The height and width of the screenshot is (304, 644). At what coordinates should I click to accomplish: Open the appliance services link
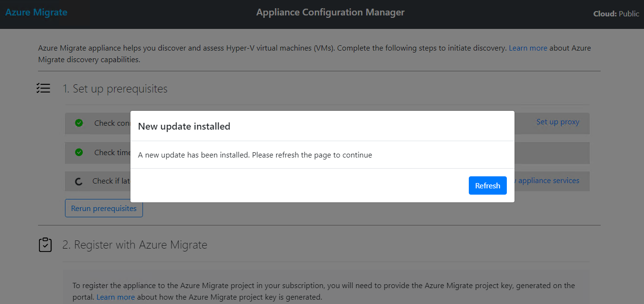pyautogui.click(x=548, y=181)
